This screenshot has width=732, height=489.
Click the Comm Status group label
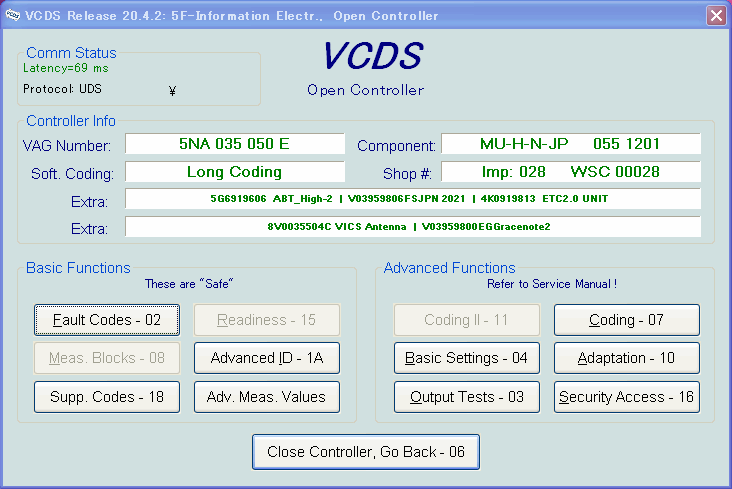[x=71, y=53]
